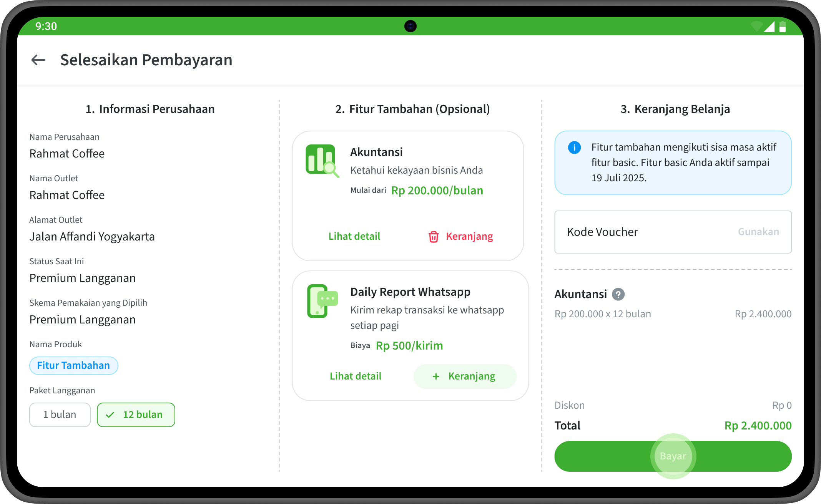The image size is (821, 504).
Task: Click the Fitur Tambahan product chip
Action: point(73,366)
